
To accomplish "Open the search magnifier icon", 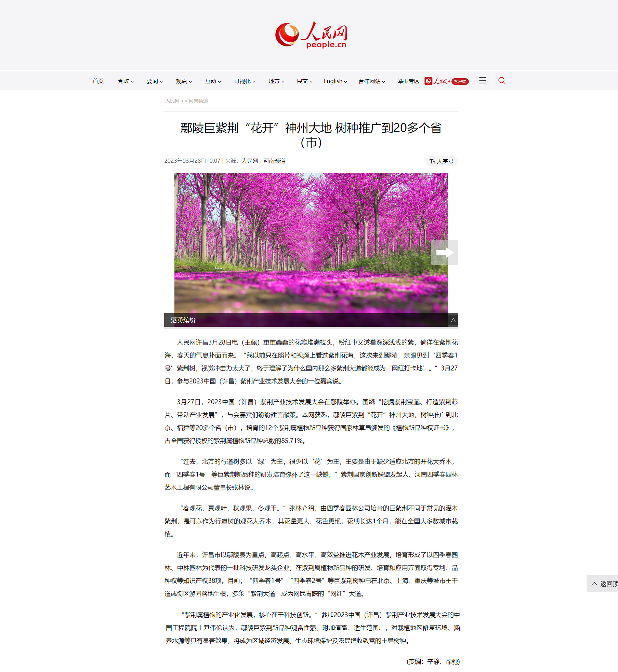I will [x=501, y=81].
